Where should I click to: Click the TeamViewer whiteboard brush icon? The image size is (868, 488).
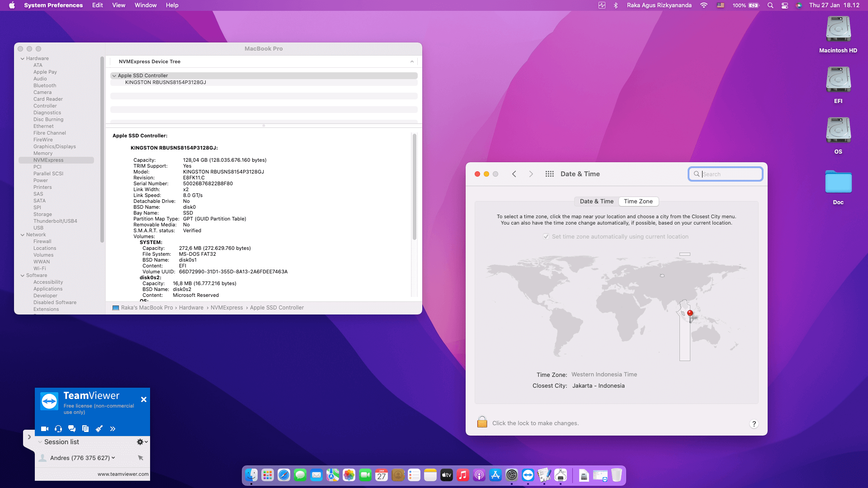click(x=99, y=429)
